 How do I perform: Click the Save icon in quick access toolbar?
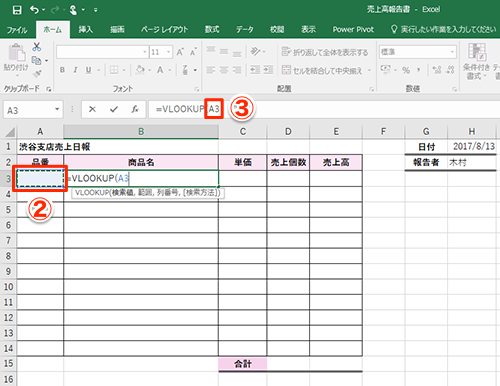(17, 10)
